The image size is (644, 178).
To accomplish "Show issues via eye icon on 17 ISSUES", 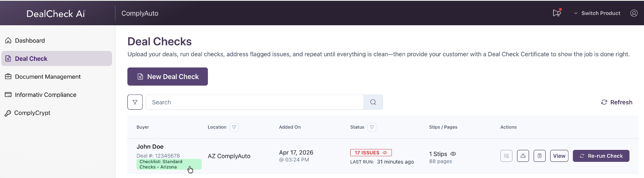I will (x=385, y=153).
